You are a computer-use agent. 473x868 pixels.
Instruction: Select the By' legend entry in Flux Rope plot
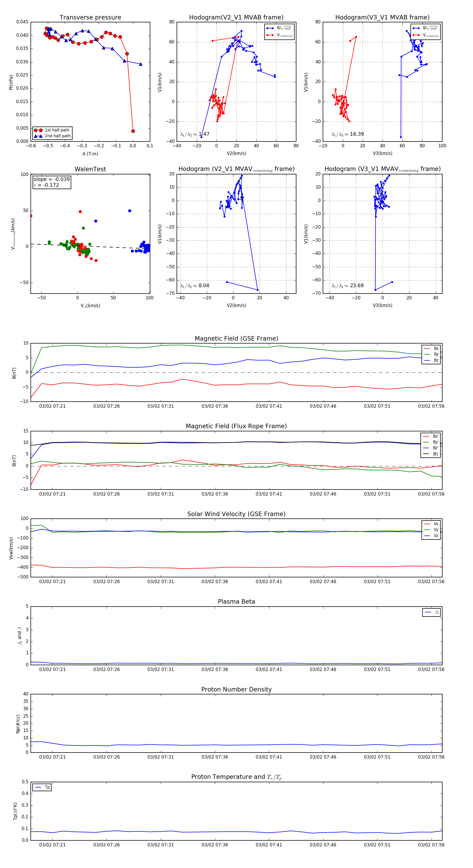tap(431, 442)
